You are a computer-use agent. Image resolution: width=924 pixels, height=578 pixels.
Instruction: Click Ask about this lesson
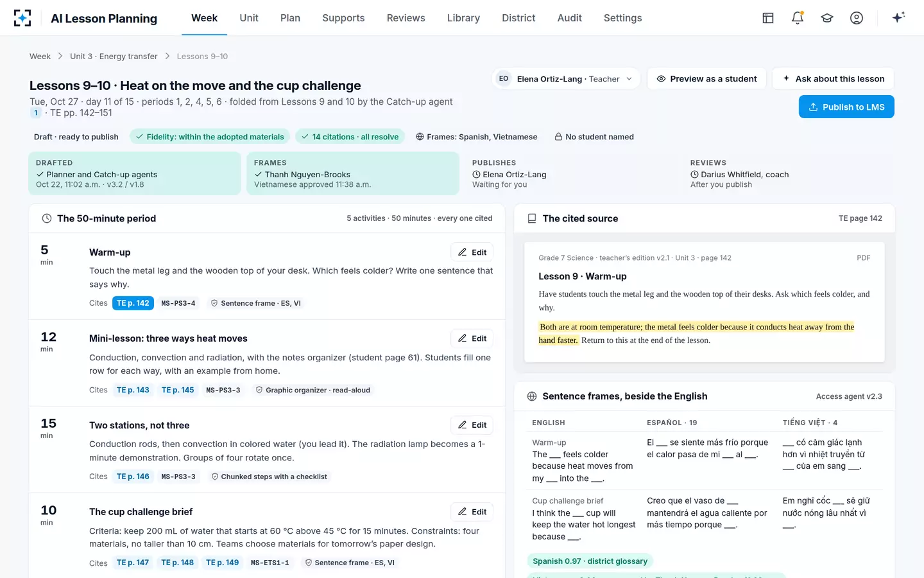click(833, 79)
